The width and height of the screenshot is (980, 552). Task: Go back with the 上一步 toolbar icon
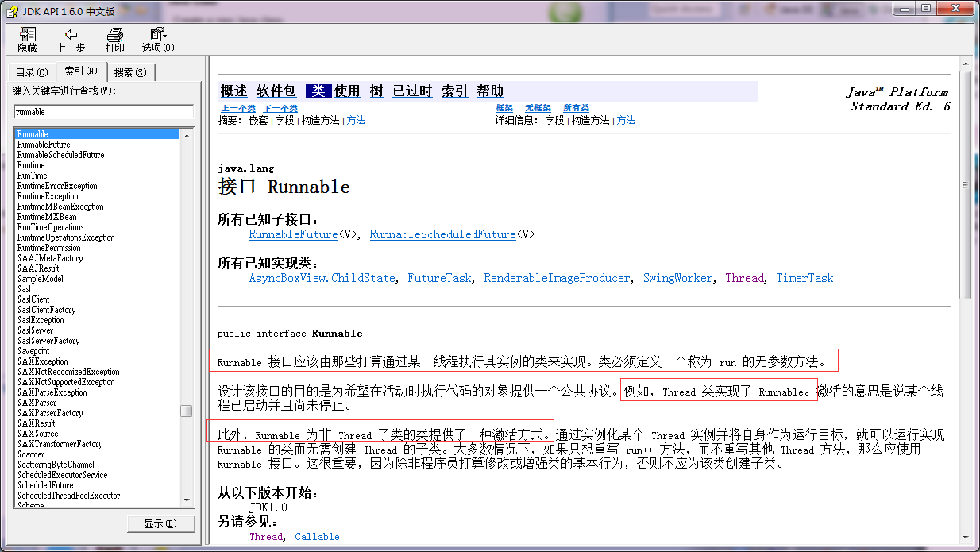(71, 40)
